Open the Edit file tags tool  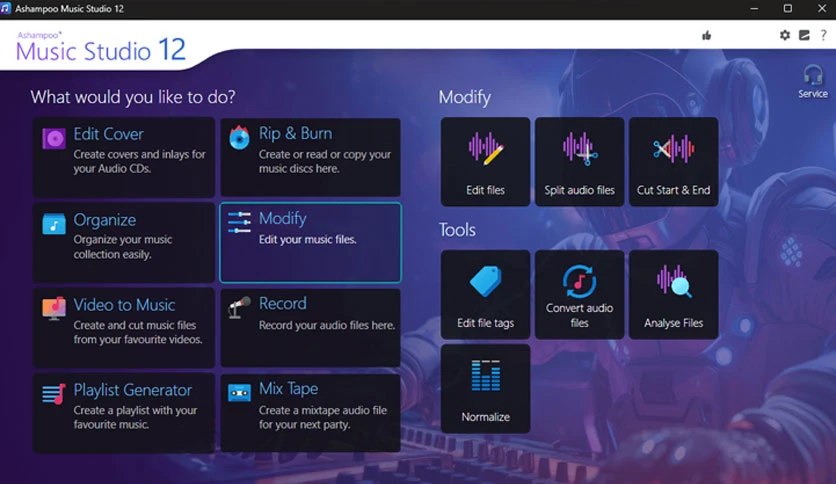(485, 294)
